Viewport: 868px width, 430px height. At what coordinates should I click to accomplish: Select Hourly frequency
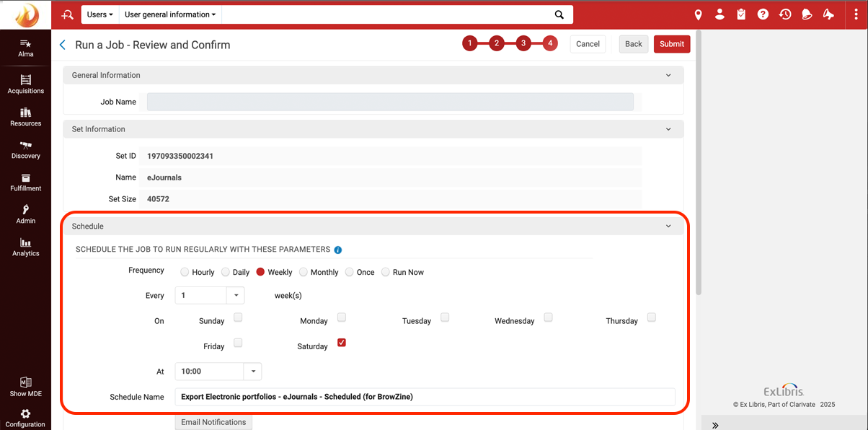tap(185, 272)
